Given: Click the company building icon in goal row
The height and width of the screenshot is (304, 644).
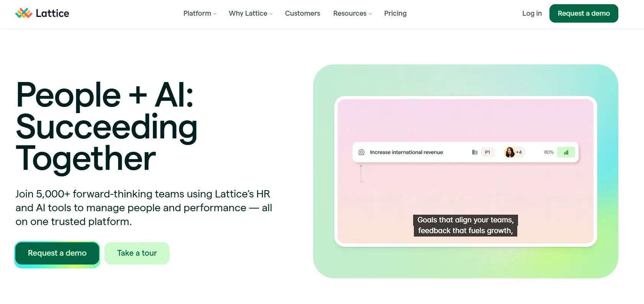Looking at the screenshot, I should coord(475,152).
